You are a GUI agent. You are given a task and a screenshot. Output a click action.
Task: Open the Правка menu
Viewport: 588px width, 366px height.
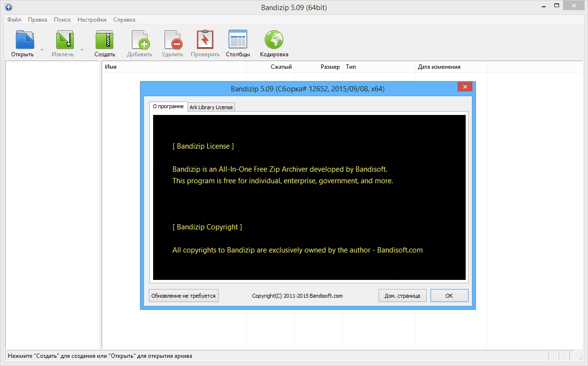point(38,20)
